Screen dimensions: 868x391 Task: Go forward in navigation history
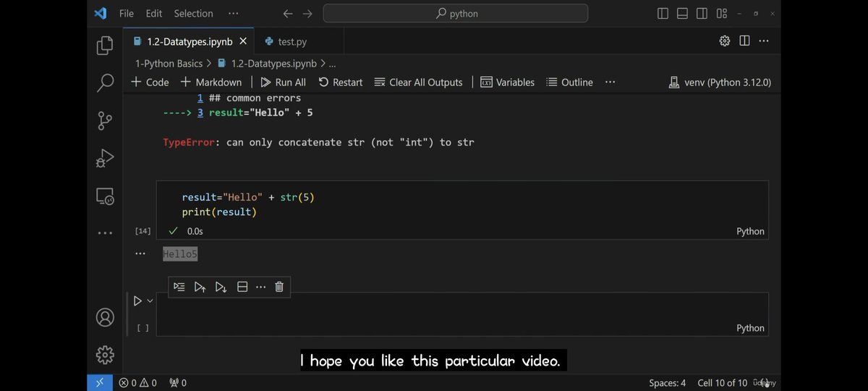307,14
